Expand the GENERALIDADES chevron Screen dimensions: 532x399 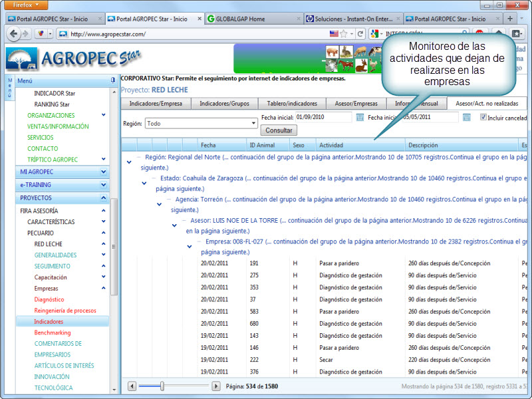104,255
